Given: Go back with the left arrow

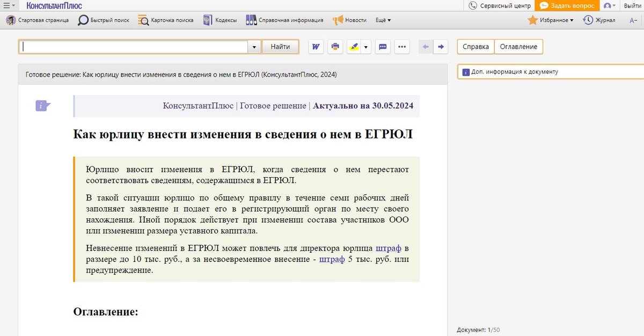Looking at the screenshot, I should [426, 47].
